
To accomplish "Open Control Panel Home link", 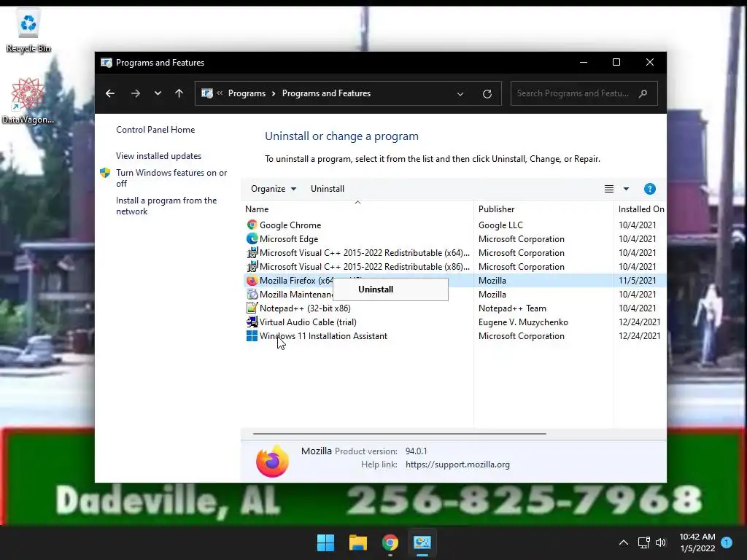I will click(155, 130).
